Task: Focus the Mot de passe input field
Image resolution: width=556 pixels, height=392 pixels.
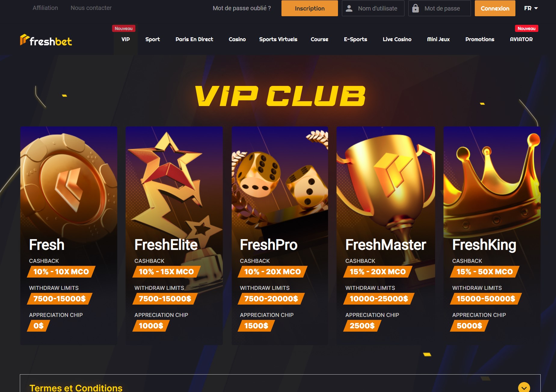Action: [x=439, y=8]
